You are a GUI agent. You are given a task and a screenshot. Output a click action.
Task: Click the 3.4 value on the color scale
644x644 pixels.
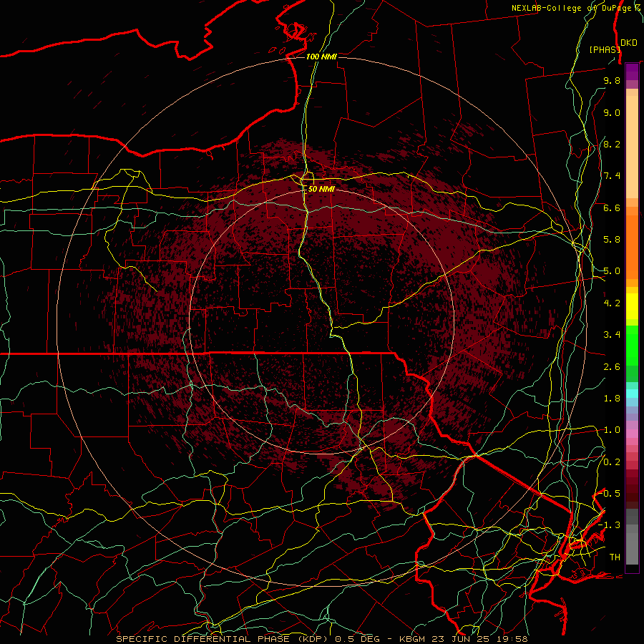coord(612,335)
